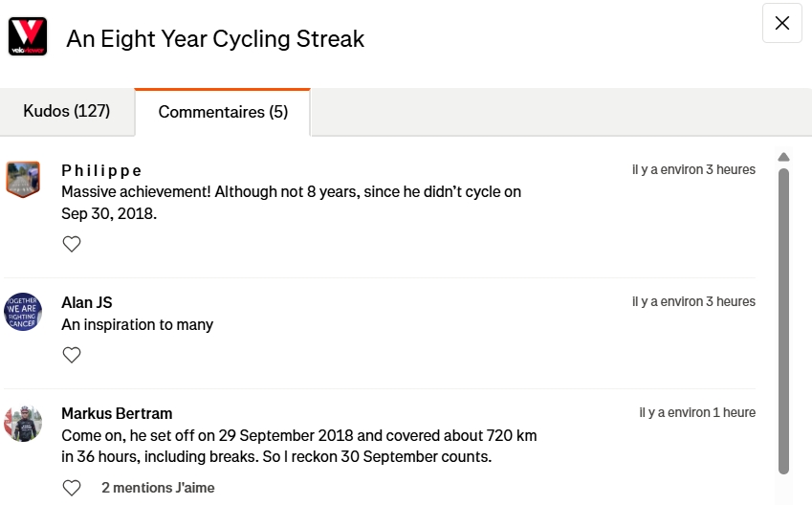
Task: Click the VeloViewer logo icon
Action: (x=28, y=36)
